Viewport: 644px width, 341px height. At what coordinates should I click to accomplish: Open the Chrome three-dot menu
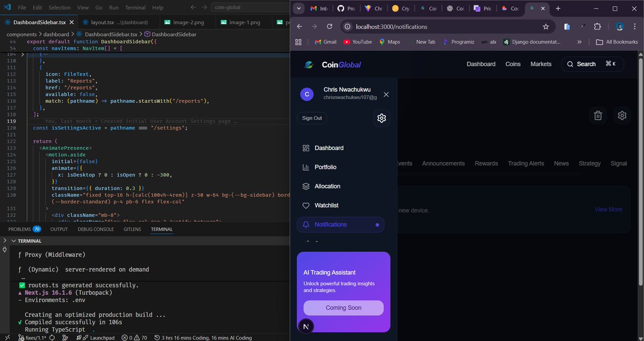[635, 26]
